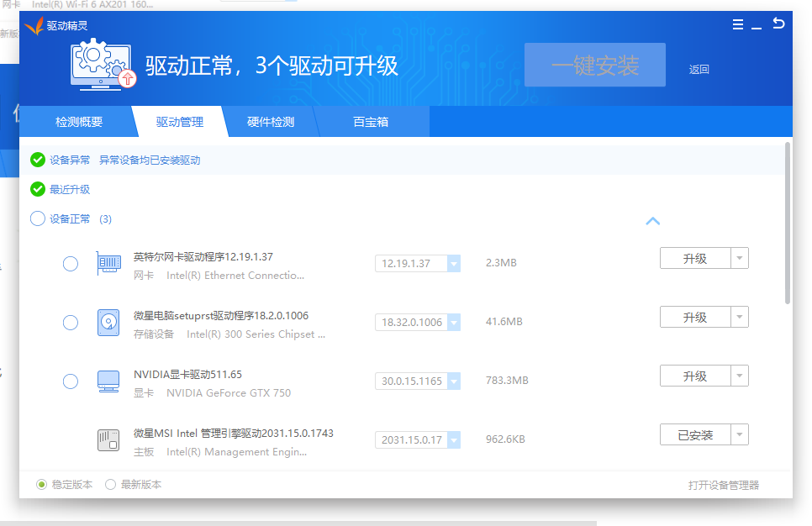This screenshot has width=812, height=526.
Task: Open the NVIDIA driver version dropdown 30.0.15.1165
Action: [x=453, y=381]
